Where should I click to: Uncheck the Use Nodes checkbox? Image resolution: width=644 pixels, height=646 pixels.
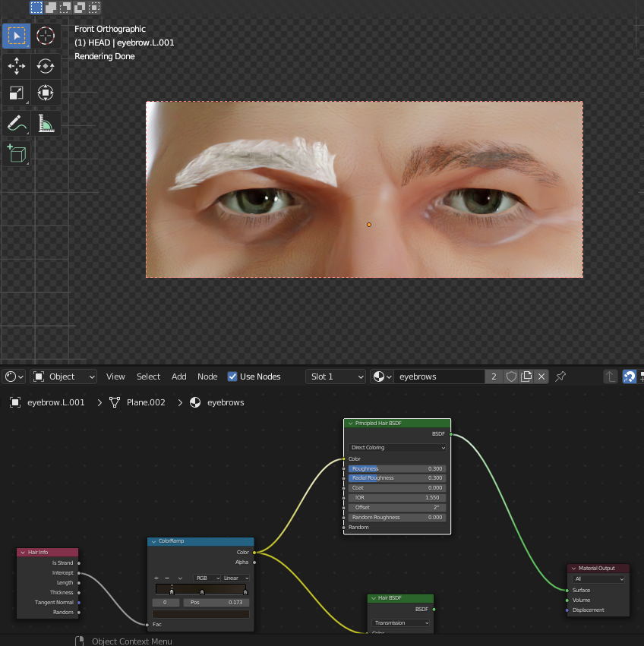pos(232,377)
